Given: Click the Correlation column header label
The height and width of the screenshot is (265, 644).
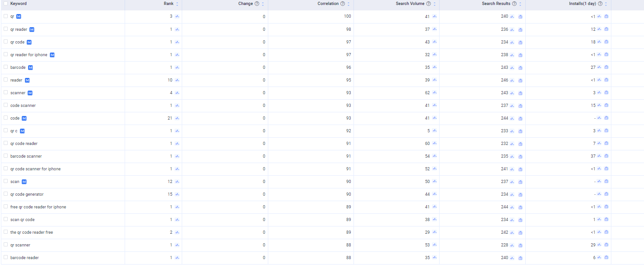Looking at the screenshot, I should pos(328,4).
